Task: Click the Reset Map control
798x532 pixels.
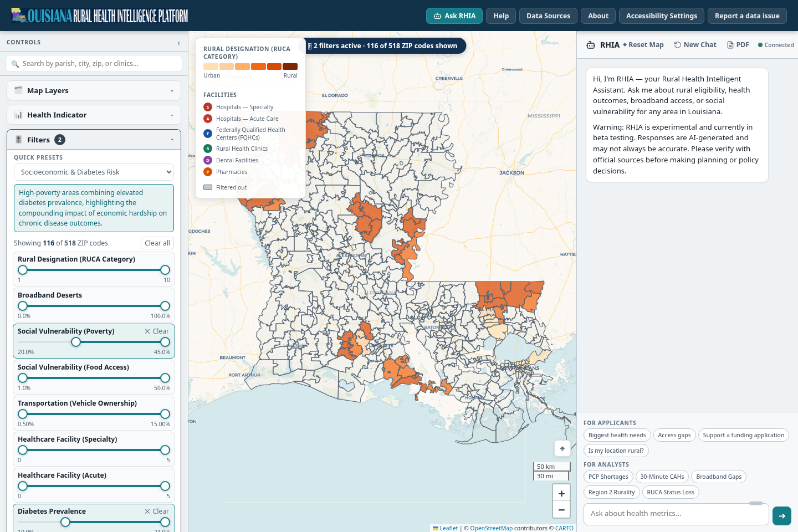Action: click(643, 45)
